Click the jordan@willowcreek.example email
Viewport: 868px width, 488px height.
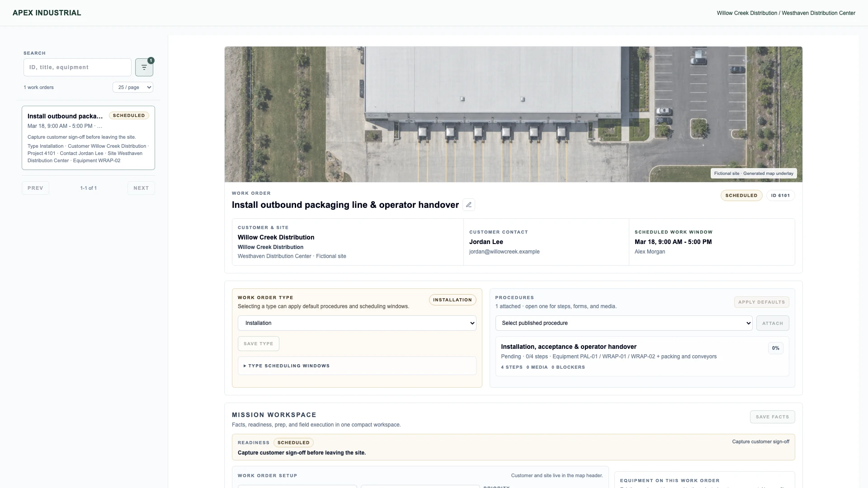pyautogui.click(x=504, y=252)
